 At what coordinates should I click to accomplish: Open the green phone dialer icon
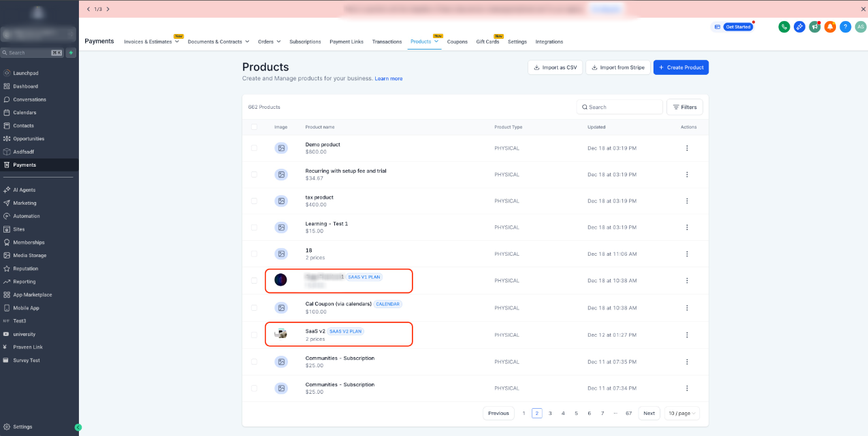[784, 27]
